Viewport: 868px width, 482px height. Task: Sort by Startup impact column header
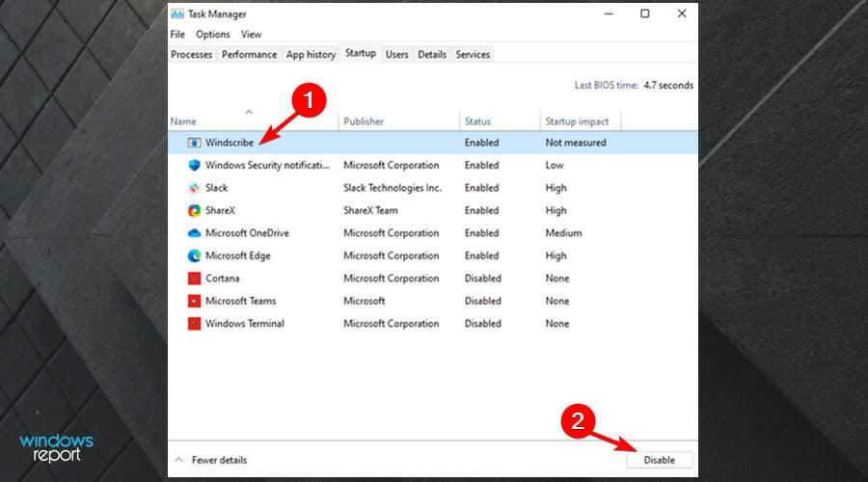click(577, 121)
